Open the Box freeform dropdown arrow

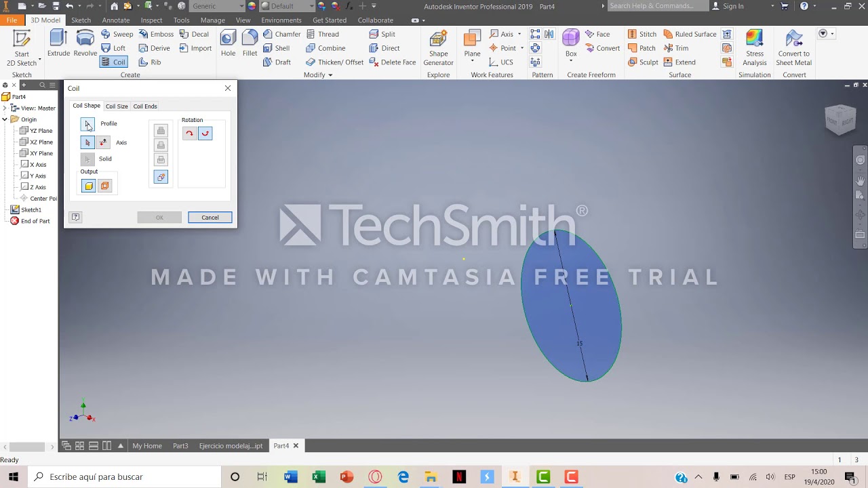coord(571,61)
